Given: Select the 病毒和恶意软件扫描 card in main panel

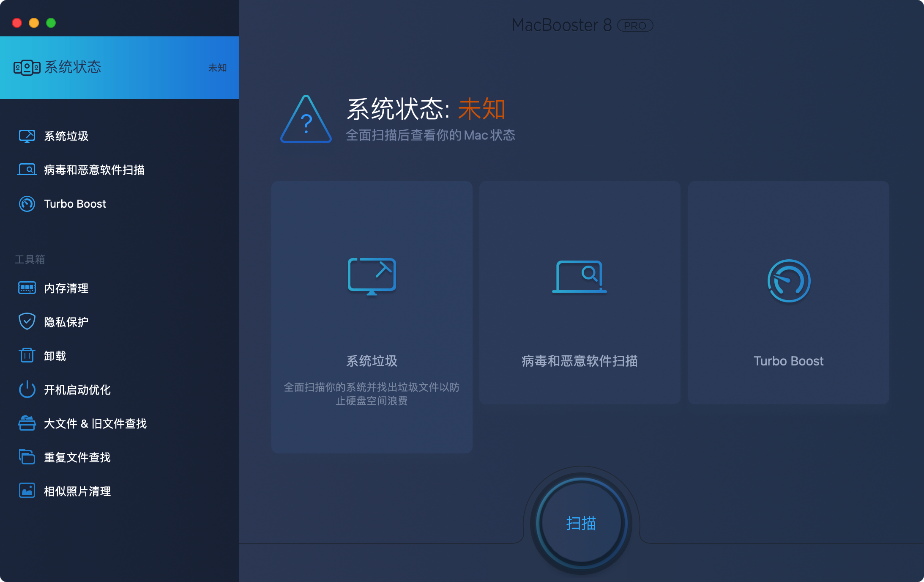Looking at the screenshot, I should point(580,293).
